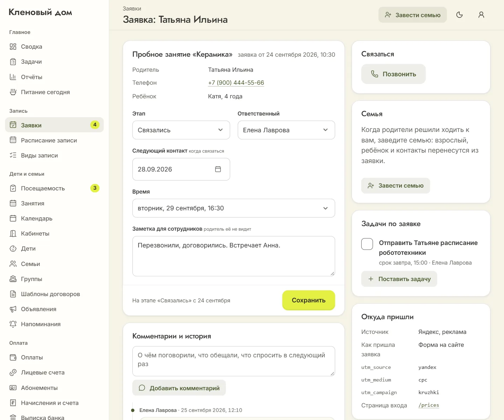Open Календарь menu item
Viewport: 504px width, 420px height.
[54, 218]
